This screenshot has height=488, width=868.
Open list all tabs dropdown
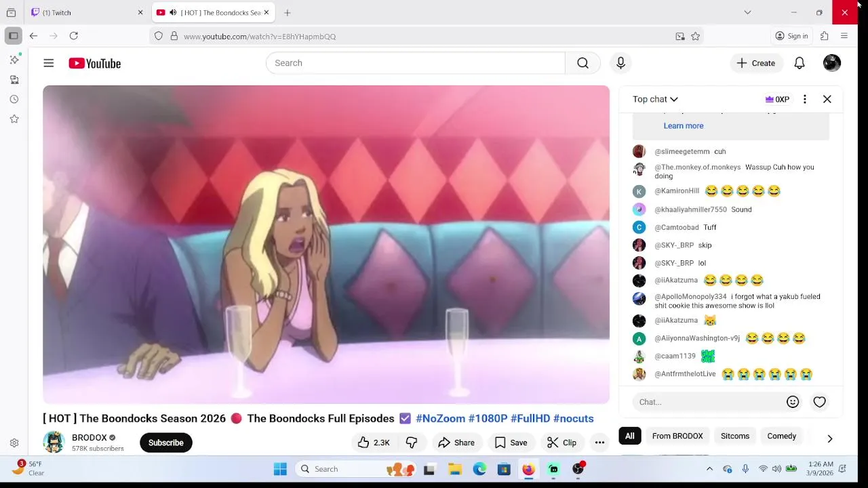(x=747, y=12)
